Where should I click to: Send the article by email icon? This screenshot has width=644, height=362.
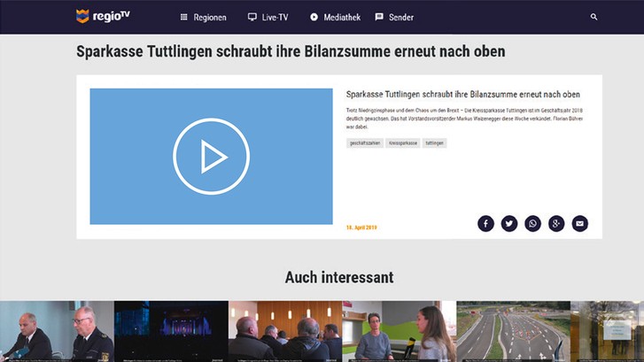(579, 224)
